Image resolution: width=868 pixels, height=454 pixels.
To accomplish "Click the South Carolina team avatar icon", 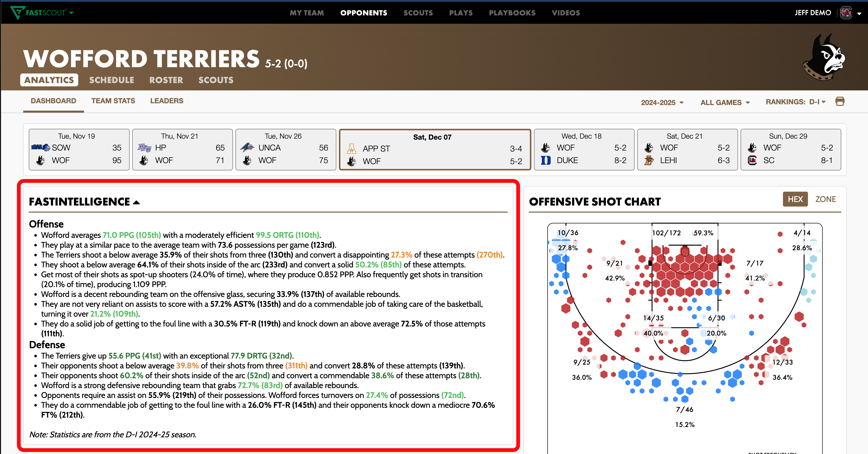I will pyautogui.click(x=846, y=13).
